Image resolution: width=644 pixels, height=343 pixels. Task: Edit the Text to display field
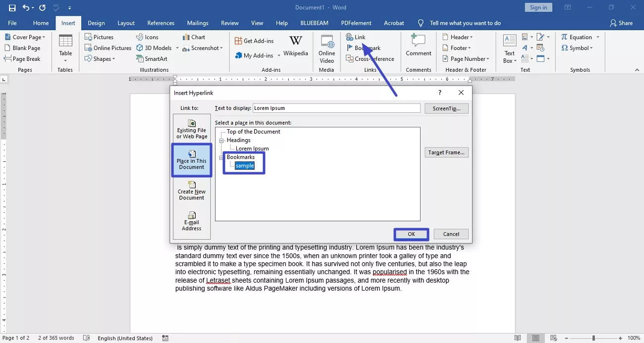coord(336,108)
